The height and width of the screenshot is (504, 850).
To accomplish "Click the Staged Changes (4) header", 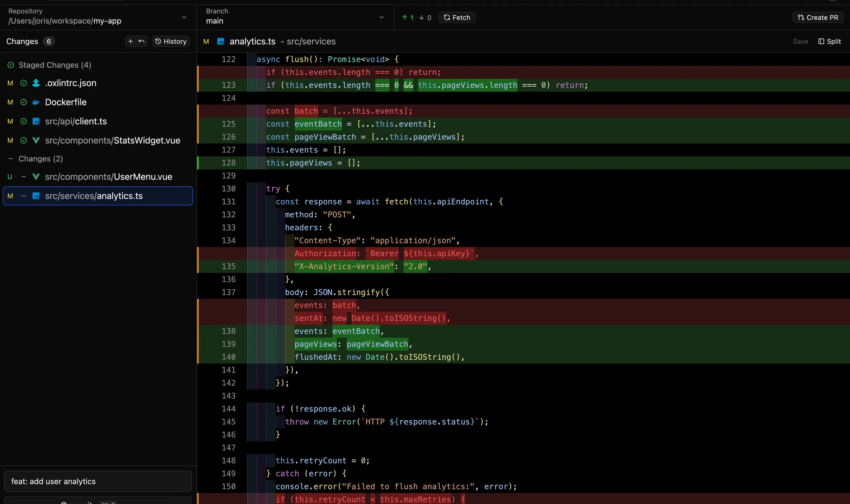I will click(55, 65).
